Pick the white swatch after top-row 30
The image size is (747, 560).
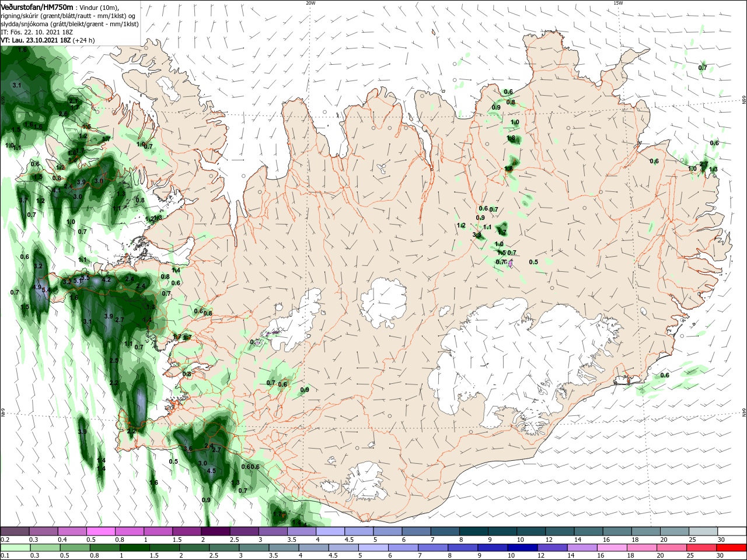click(x=732, y=531)
